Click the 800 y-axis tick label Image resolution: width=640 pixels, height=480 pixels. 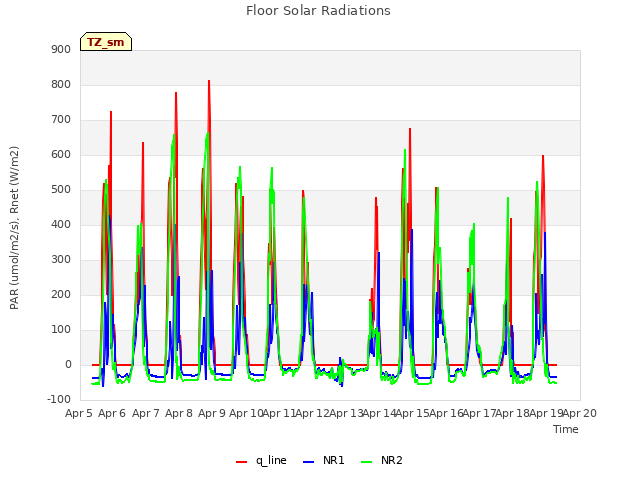pyautogui.click(x=61, y=84)
